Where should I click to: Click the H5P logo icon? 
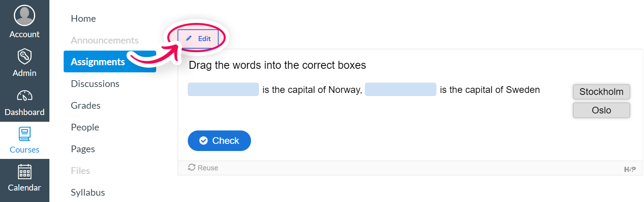point(630,169)
